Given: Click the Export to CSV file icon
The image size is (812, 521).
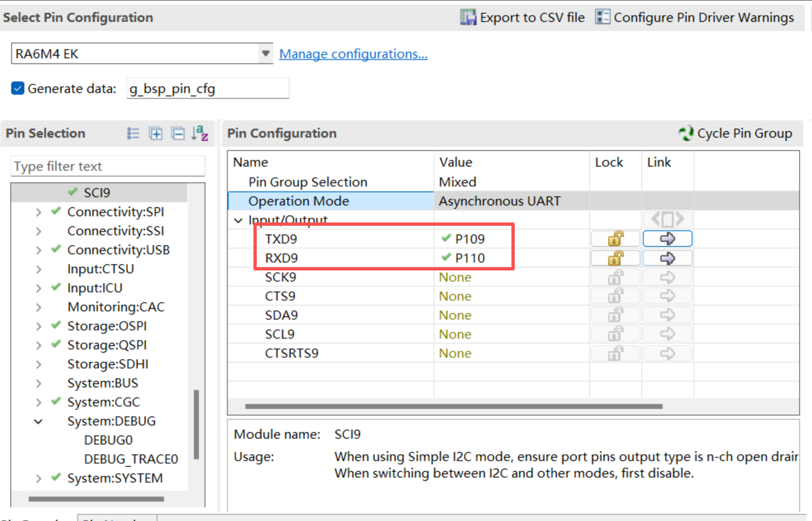Looking at the screenshot, I should pyautogui.click(x=468, y=17).
